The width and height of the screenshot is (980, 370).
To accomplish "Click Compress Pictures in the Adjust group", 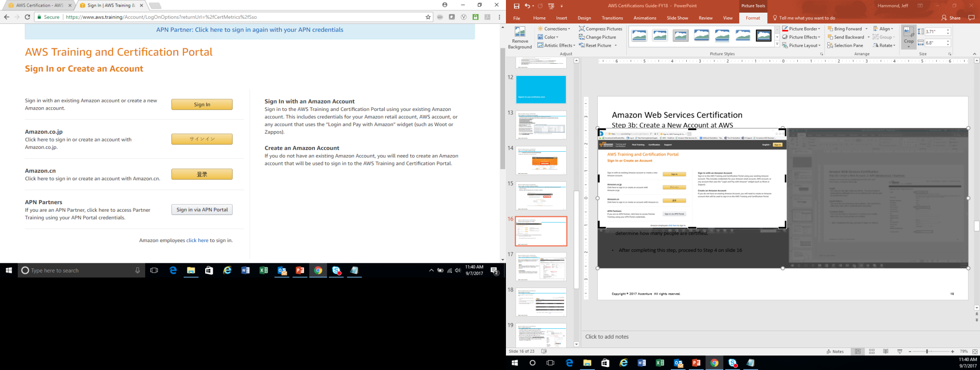I will click(601, 29).
